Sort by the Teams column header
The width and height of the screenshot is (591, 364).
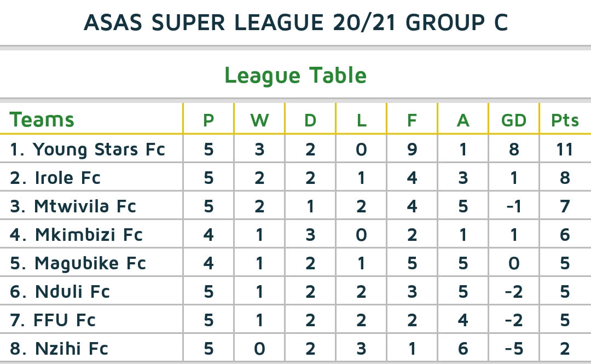coord(42,119)
